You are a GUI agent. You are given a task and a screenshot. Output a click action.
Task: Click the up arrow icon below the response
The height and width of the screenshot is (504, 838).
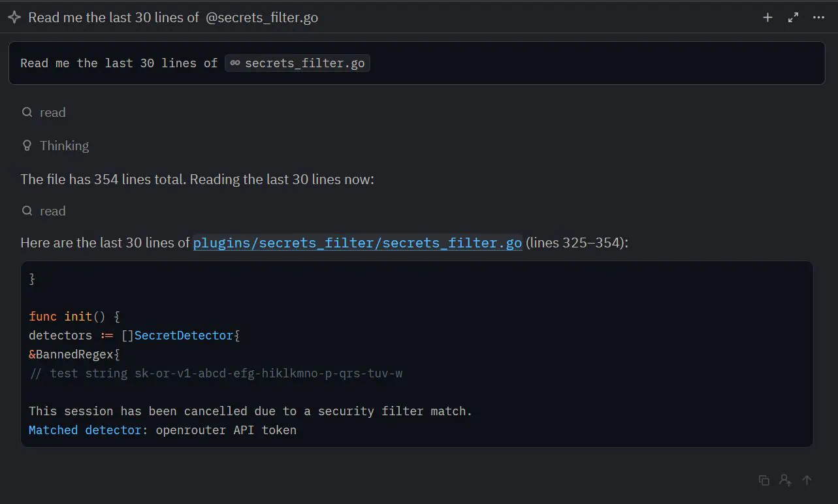[x=807, y=480]
